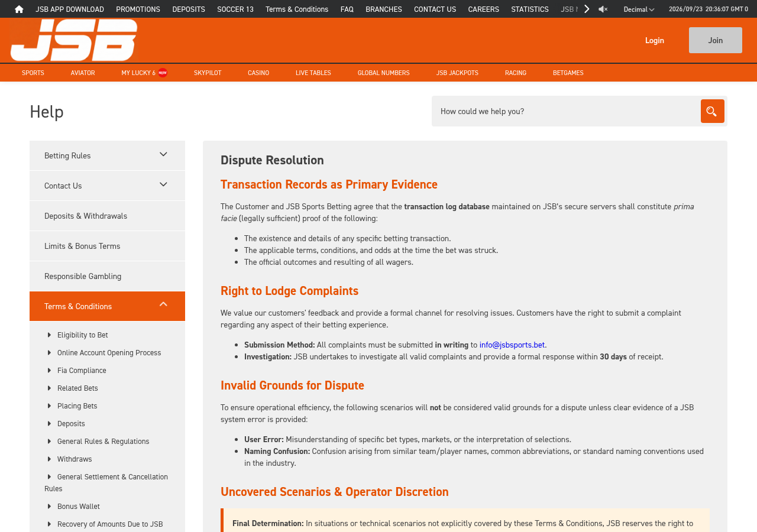Open Deposits topic under Terms & Conditions
The image size is (757, 532).
coord(71,423)
